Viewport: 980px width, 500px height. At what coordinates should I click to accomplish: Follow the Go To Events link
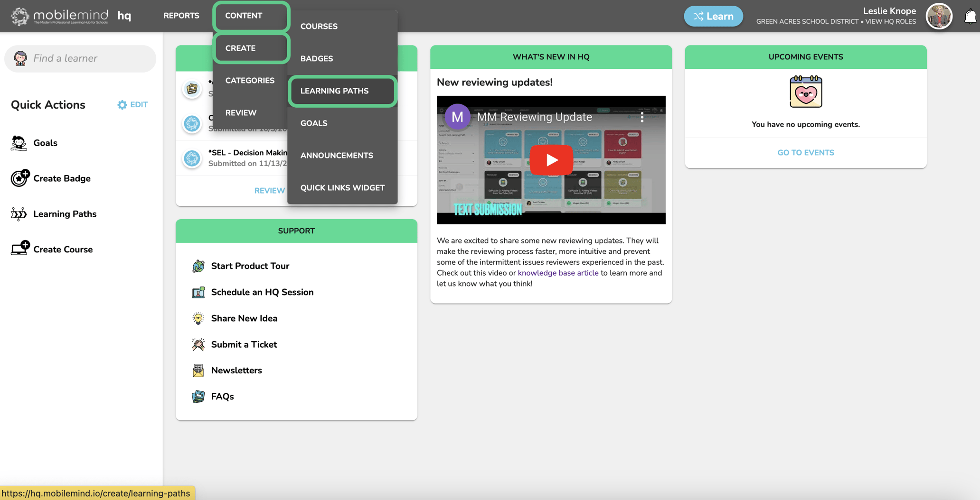click(x=805, y=153)
